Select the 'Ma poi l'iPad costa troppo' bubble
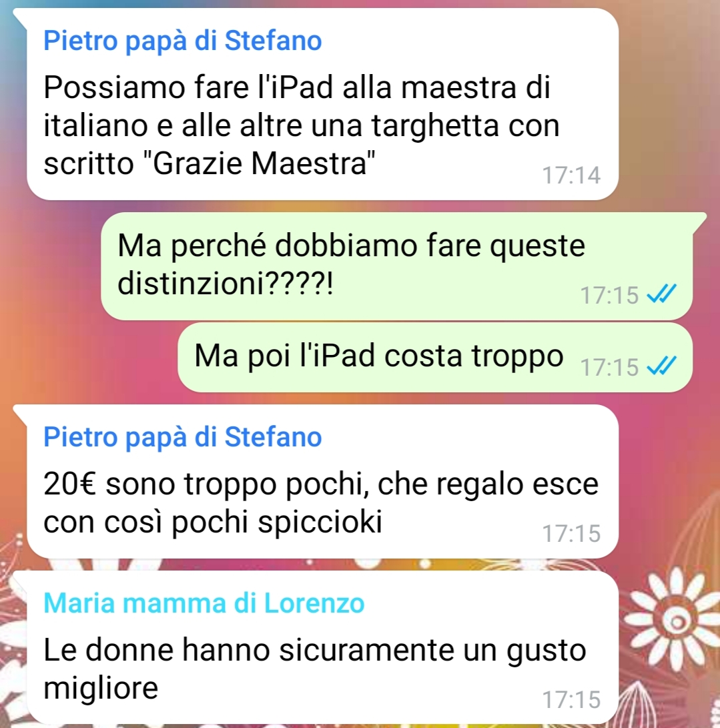 pos(435,358)
